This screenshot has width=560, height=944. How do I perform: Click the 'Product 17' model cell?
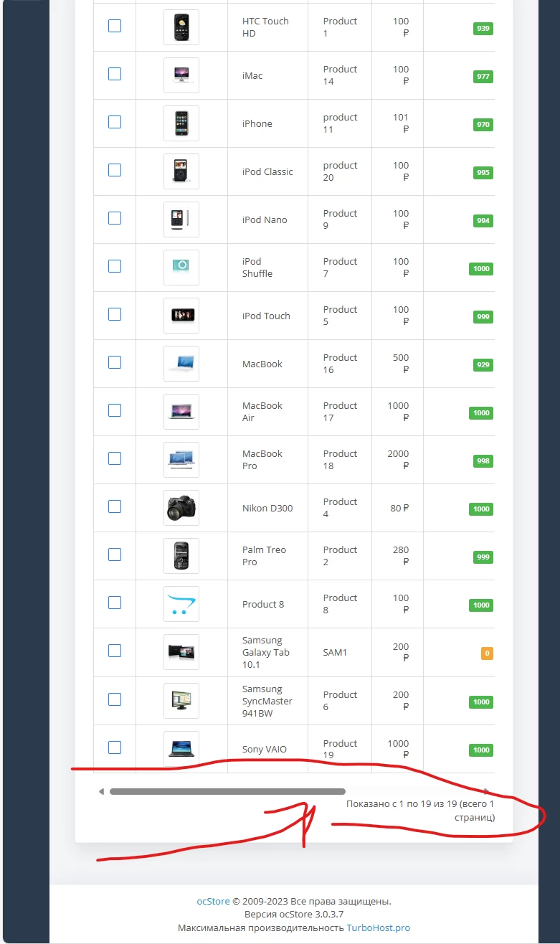coord(340,412)
